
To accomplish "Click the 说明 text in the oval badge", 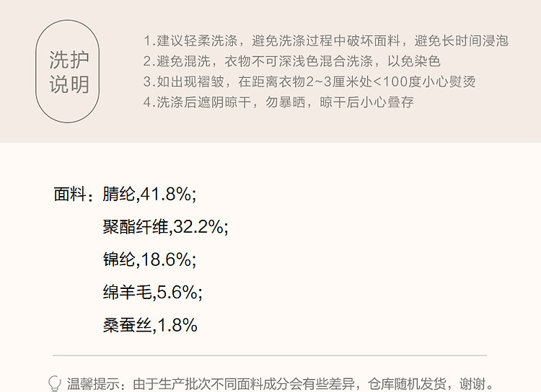I will tap(69, 84).
